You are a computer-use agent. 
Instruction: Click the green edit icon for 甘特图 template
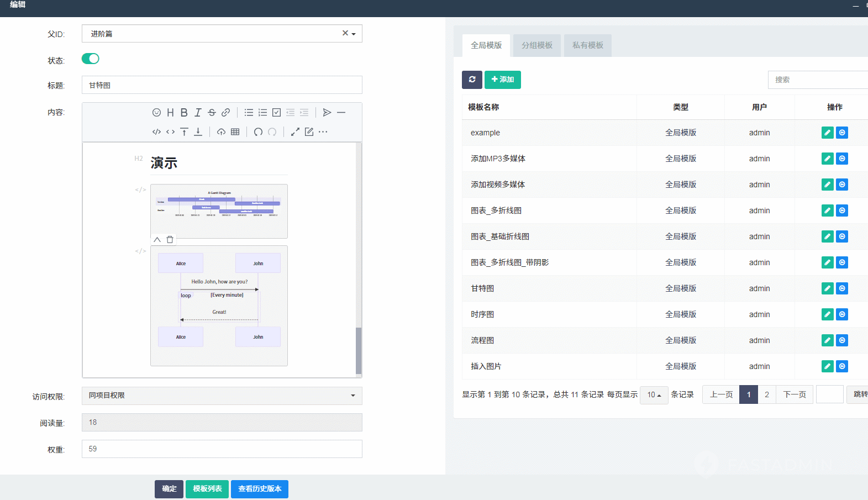827,288
